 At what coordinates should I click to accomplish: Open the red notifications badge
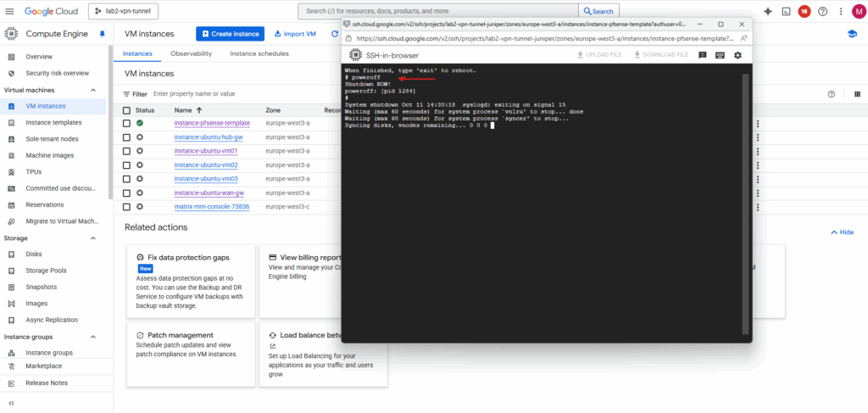[x=804, y=11]
